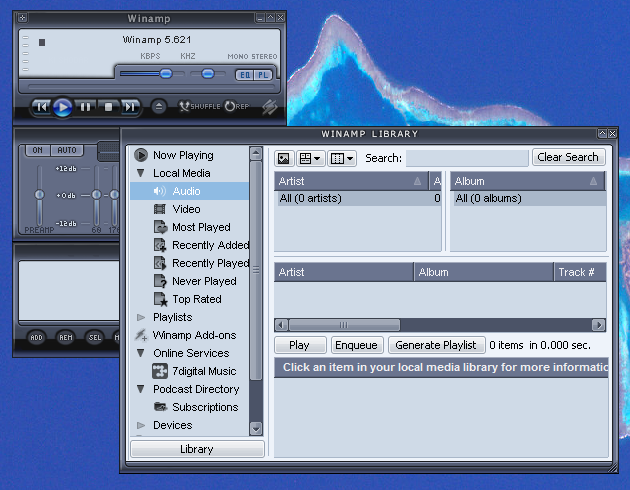Click the PREAMP slider knob
Image resolution: width=630 pixels, height=490 pixels.
click(39, 195)
